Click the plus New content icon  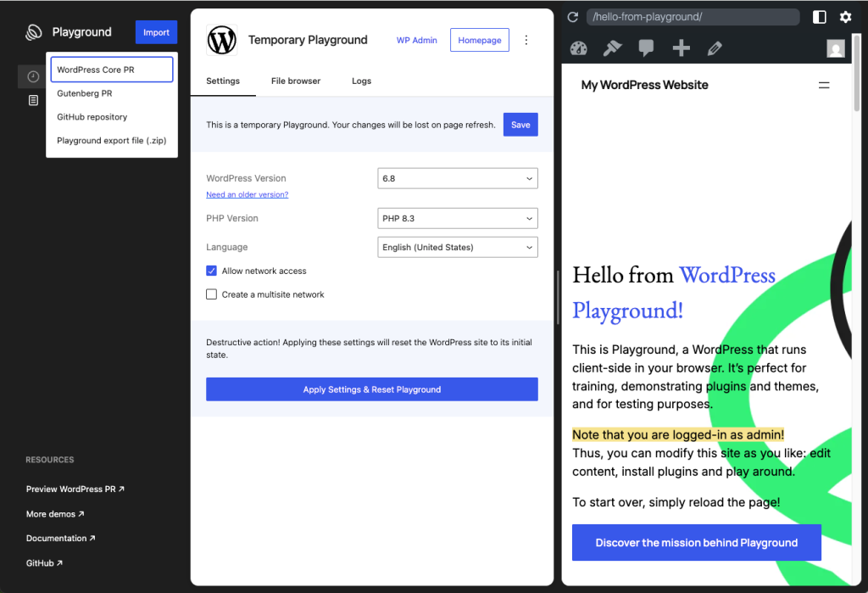coord(681,48)
